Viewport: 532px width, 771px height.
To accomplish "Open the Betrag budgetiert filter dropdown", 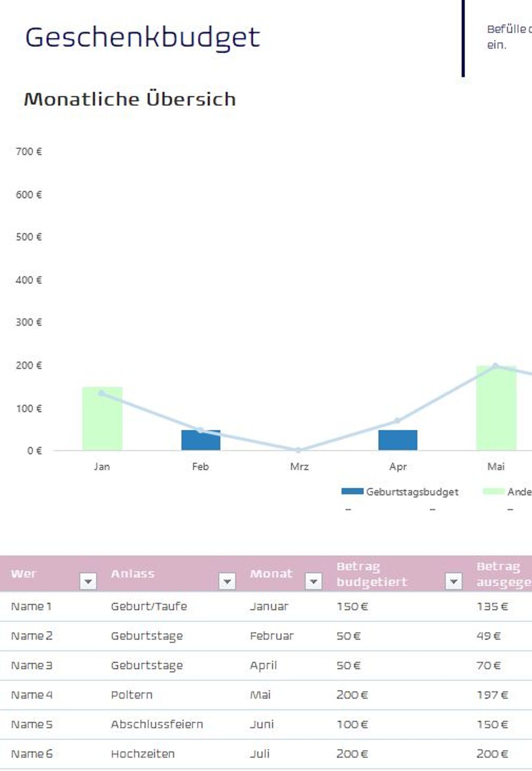I will [x=454, y=581].
